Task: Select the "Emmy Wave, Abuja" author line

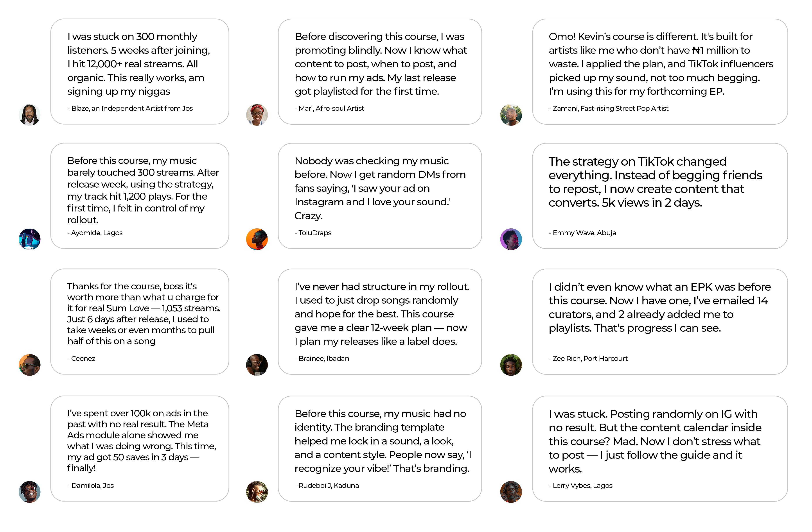Action: pyautogui.click(x=582, y=233)
